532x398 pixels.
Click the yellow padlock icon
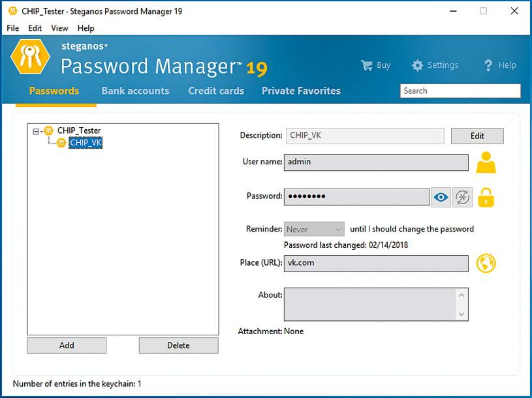pyautogui.click(x=486, y=197)
